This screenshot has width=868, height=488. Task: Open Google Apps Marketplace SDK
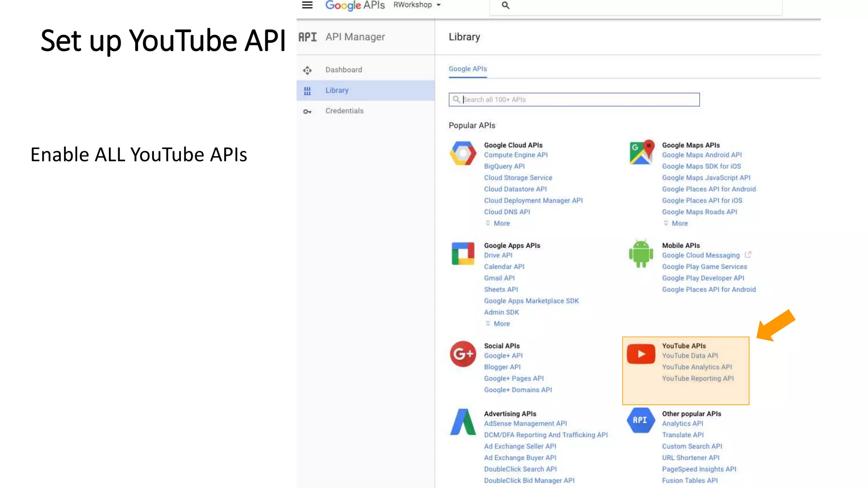point(531,301)
